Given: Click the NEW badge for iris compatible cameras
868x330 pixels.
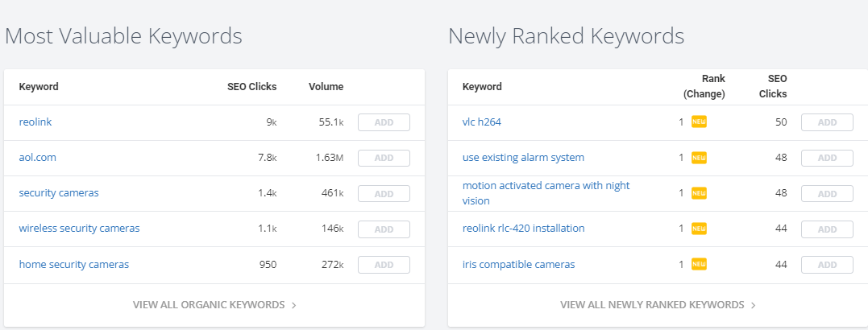Looking at the screenshot, I should pyautogui.click(x=699, y=264).
